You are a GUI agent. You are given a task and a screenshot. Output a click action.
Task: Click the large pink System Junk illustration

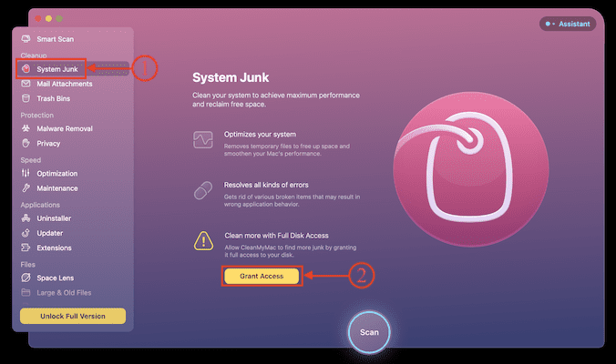471,169
